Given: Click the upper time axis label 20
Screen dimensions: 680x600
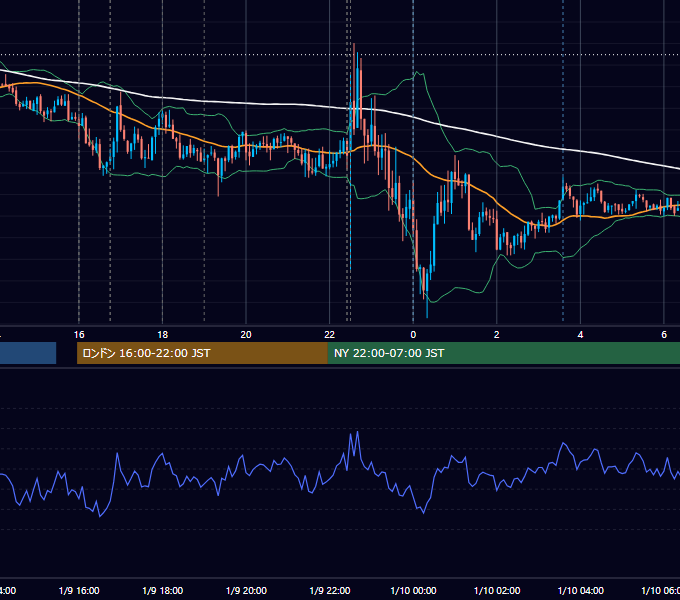Looking at the screenshot, I should [246, 335].
